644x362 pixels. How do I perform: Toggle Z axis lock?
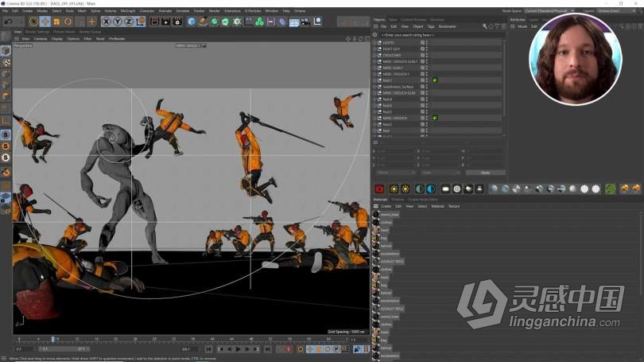coord(129,21)
